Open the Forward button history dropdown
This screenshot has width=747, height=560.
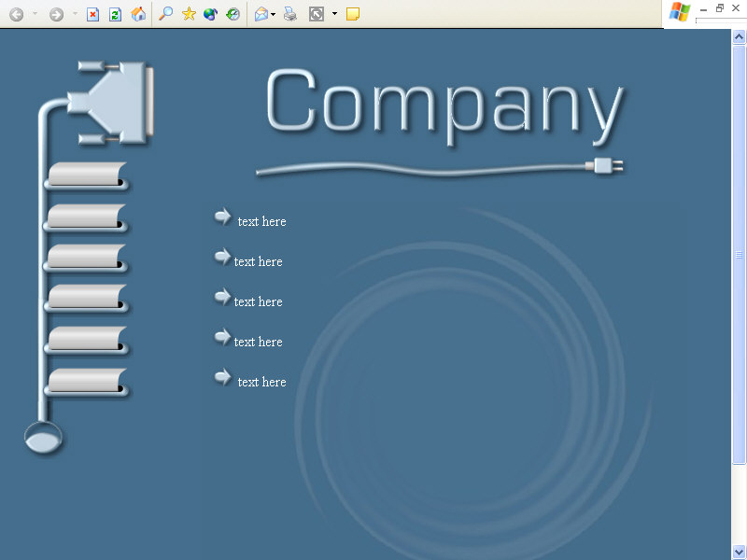coord(75,14)
